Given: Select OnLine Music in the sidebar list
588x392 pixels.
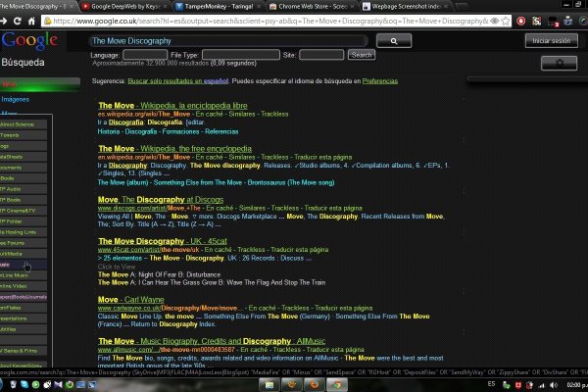Looking at the screenshot, I should tap(24, 275).
